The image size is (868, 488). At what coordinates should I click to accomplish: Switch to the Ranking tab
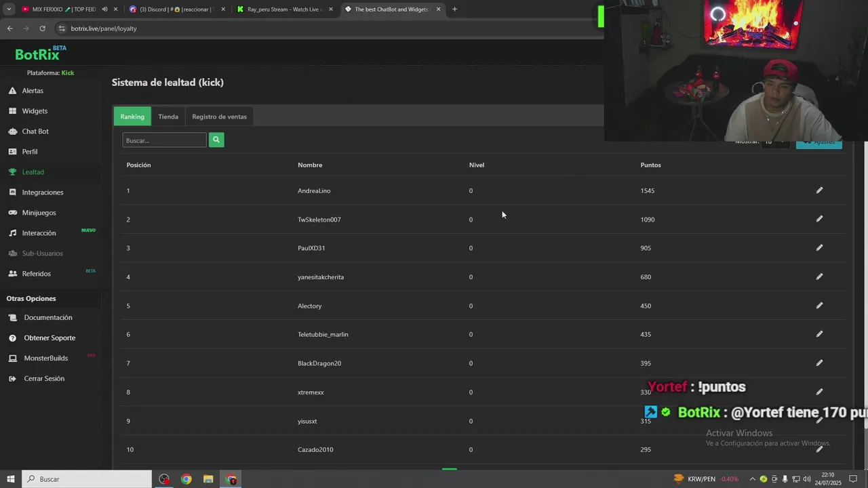coord(132,117)
